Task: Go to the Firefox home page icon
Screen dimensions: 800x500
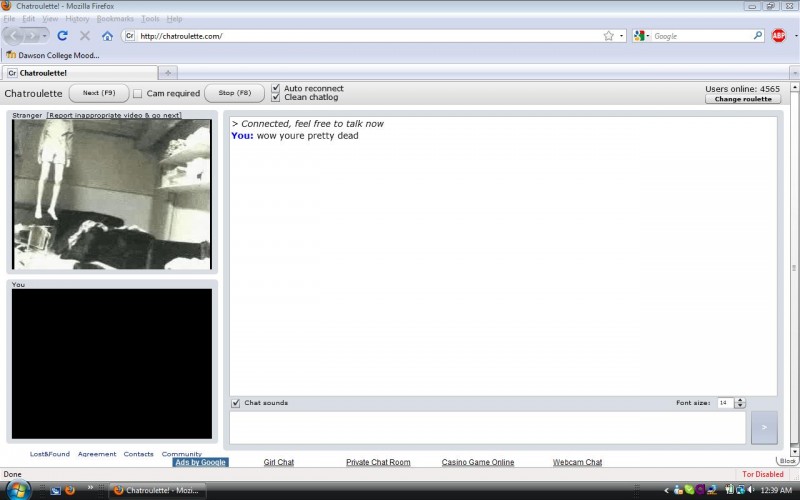Action: [107, 36]
